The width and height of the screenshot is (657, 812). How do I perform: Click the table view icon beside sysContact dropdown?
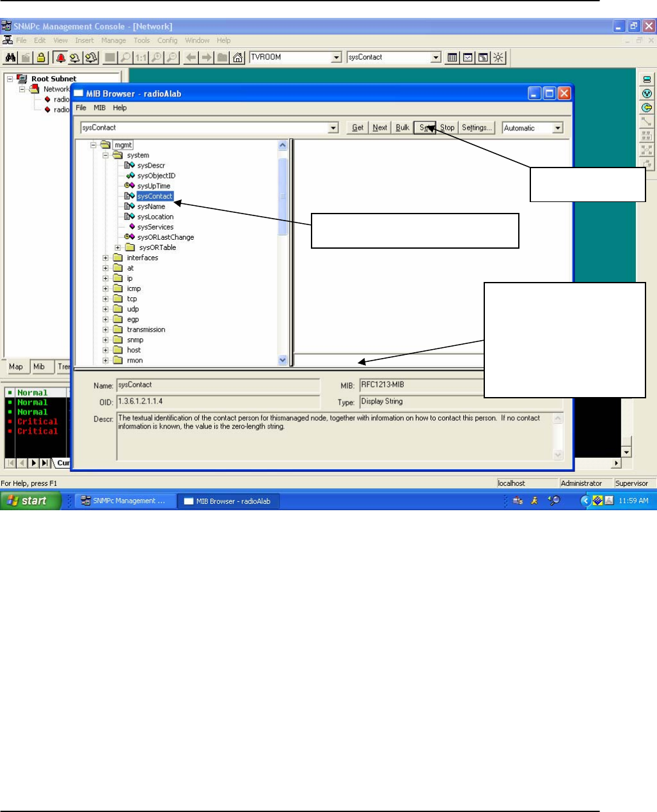pos(452,58)
